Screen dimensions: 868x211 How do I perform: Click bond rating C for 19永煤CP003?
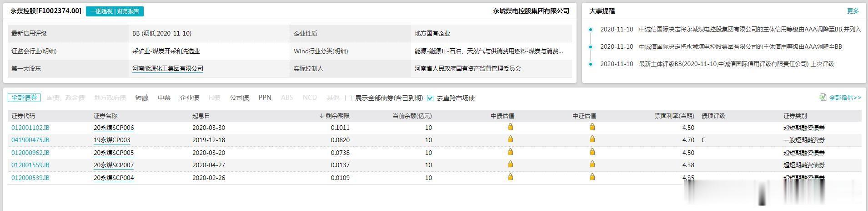pos(703,140)
